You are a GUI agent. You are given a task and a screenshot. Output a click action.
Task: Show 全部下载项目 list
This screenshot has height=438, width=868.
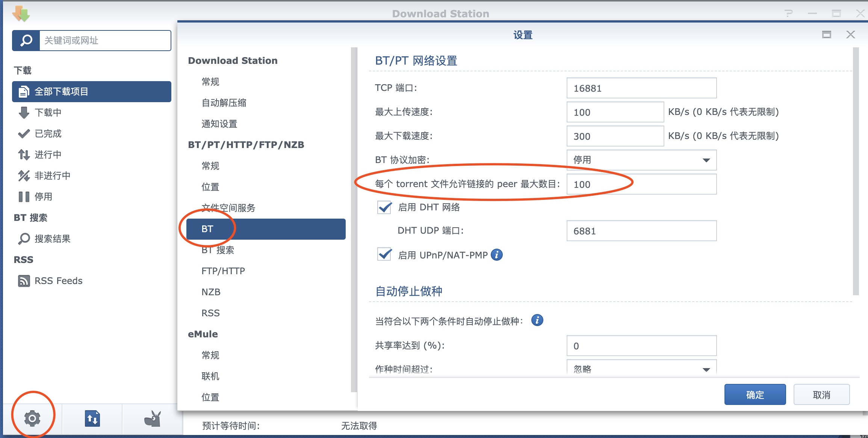click(92, 92)
